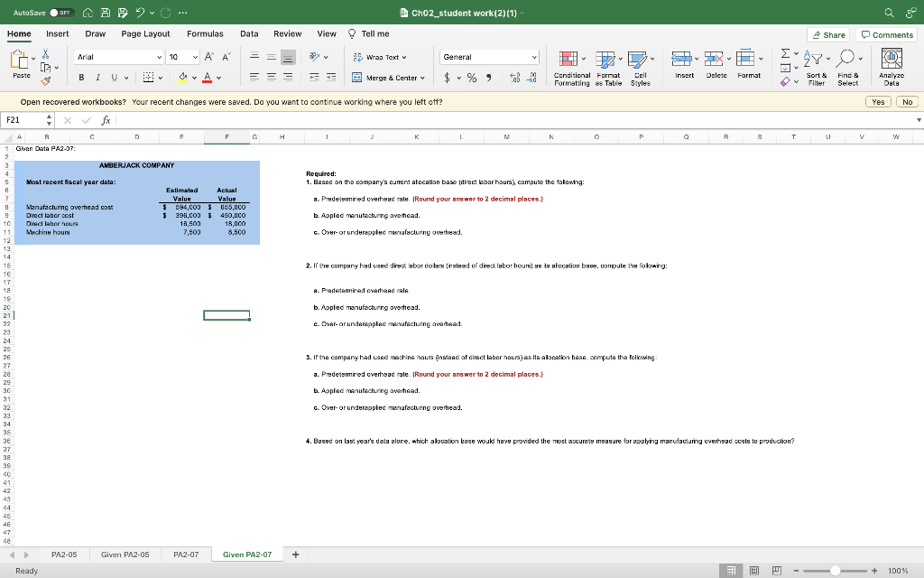Image resolution: width=924 pixels, height=578 pixels.
Task: Click the Undo arrow icon
Action: click(x=140, y=13)
